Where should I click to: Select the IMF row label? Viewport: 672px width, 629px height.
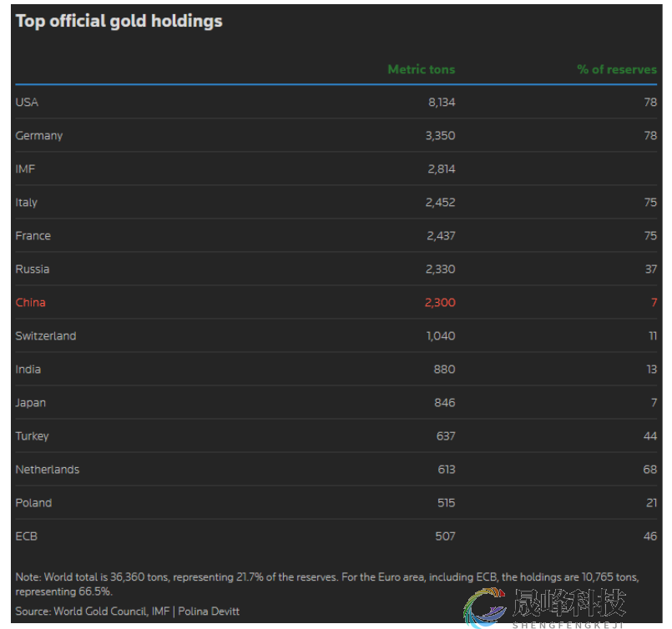click(x=25, y=169)
